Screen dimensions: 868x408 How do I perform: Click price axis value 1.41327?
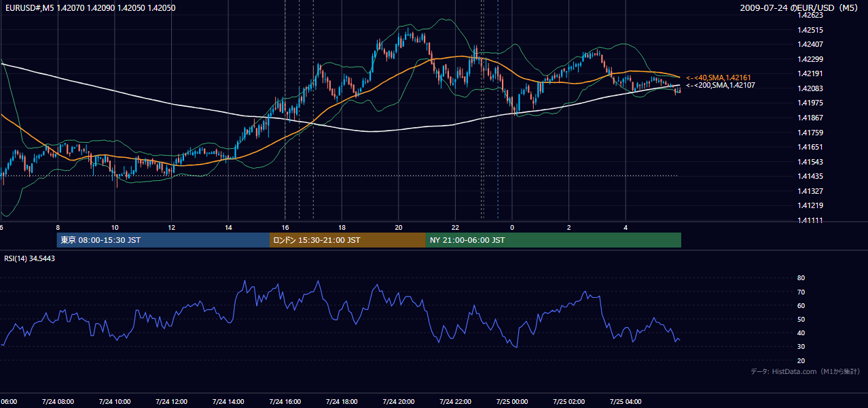pyautogui.click(x=810, y=191)
